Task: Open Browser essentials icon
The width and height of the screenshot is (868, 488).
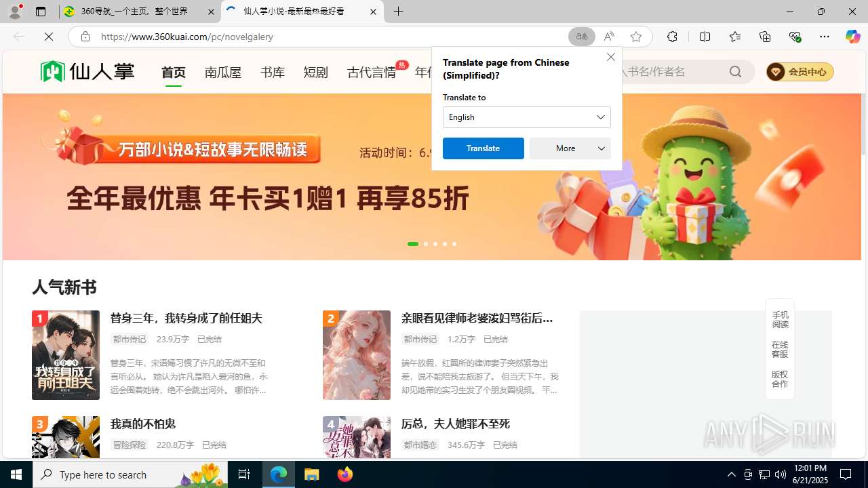Action: point(795,37)
